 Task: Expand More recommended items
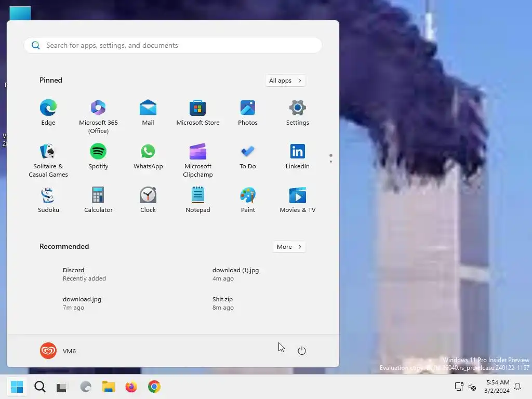point(289,247)
